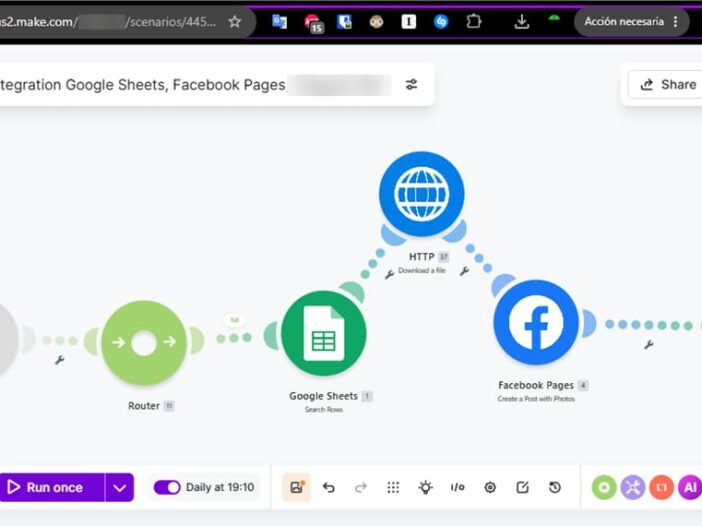Click the red extension with 15 badge
Screen dimensions: 702x526
click(313, 22)
